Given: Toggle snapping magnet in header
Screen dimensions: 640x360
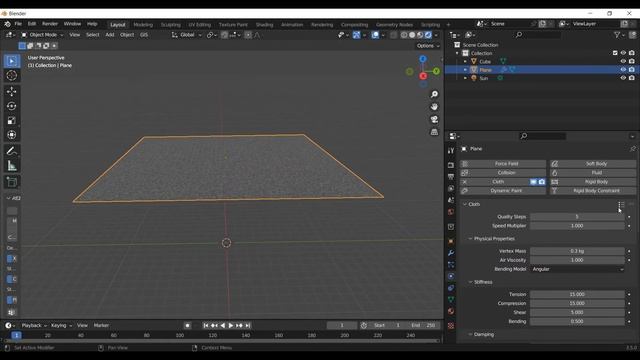Looking at the screenshot, I should coord(224,35).
